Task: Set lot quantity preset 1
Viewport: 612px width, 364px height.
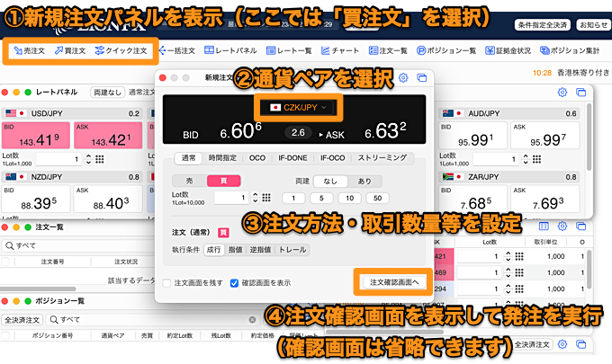Action: coord(293,198)
